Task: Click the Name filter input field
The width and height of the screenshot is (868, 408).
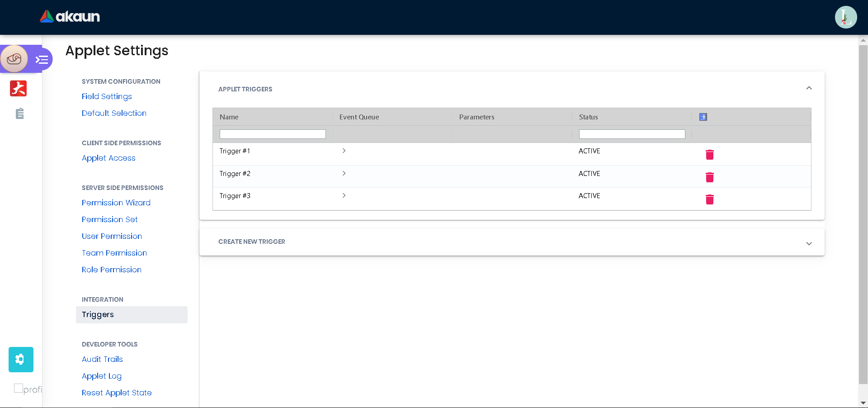Action: pos(273,134)
